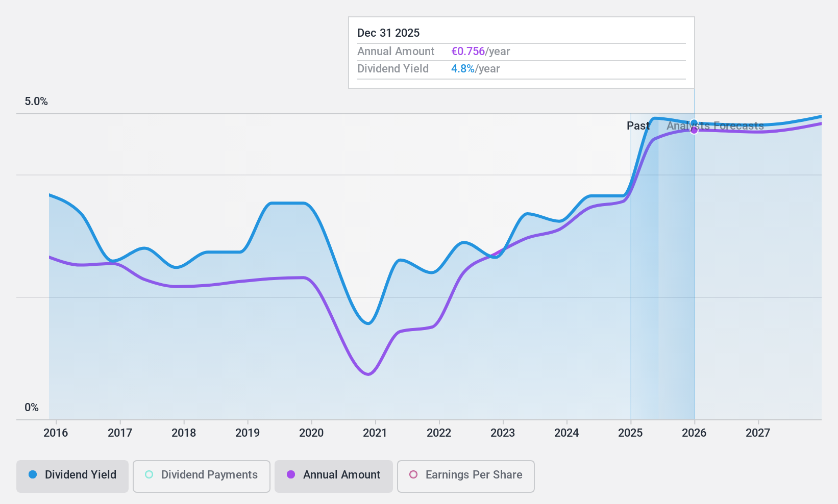
Task: Click the tooltip 'Annual Amount' label
Action: point(396,52)
